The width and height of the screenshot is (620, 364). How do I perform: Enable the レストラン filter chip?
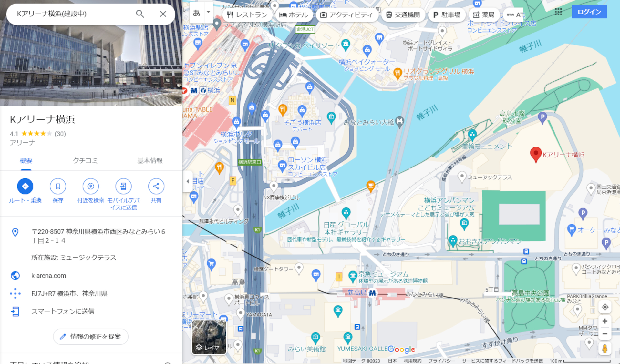(248, 15)
